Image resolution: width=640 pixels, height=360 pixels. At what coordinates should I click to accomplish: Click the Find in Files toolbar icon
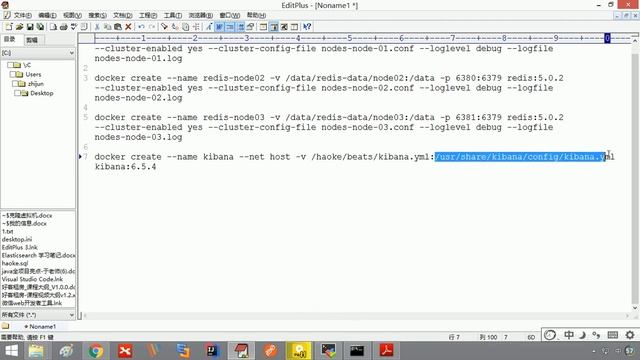tap(186, 27)
